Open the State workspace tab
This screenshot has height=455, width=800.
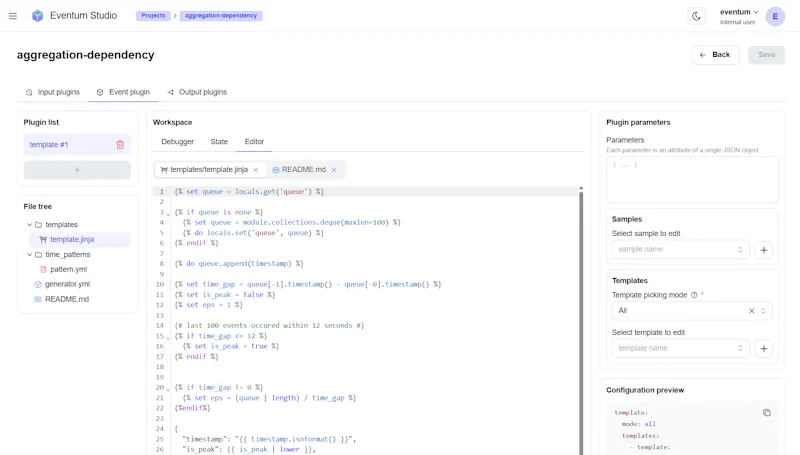[x=219, y=142]
